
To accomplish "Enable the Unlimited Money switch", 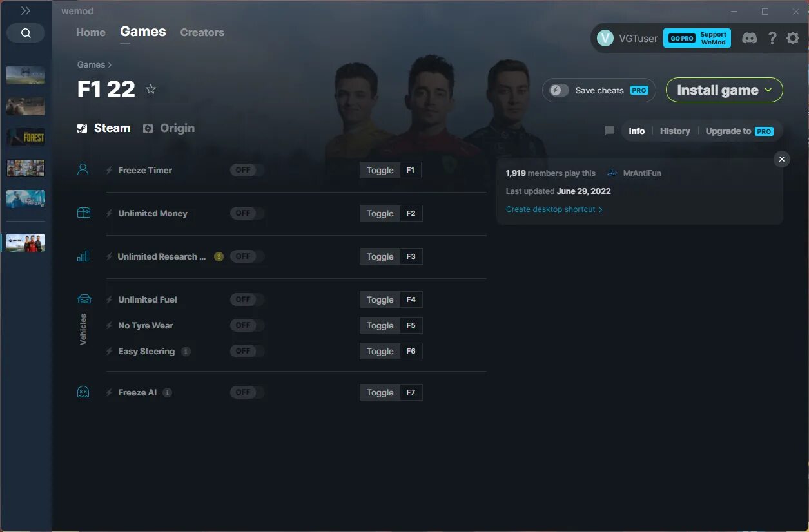I will click(x=247, y=213).
